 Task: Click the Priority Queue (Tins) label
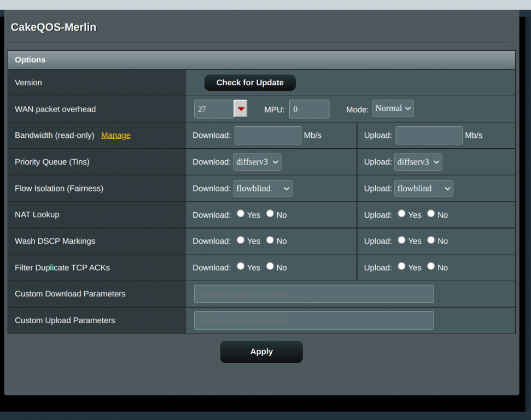pyautogui.click(x=52, y=162)
